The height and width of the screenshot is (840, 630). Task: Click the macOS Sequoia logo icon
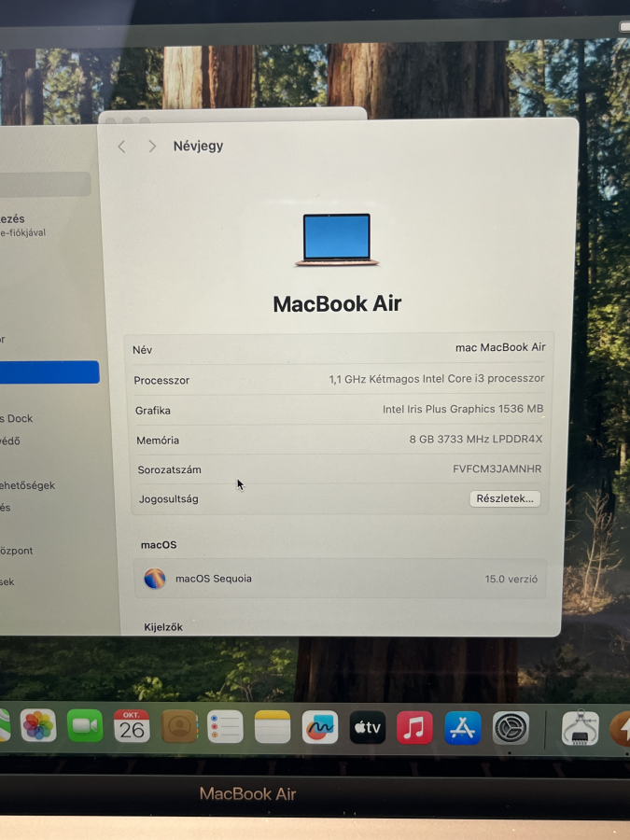pos(155,579)
